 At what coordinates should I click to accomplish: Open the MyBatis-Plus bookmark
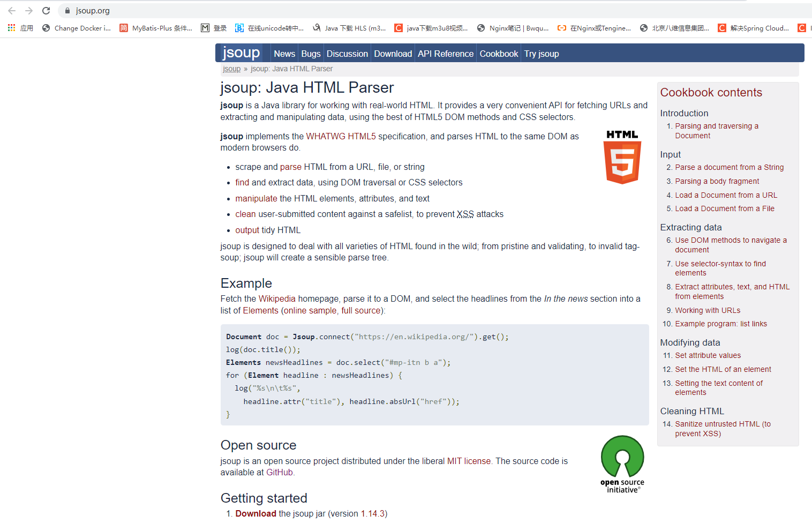tap(156, 28)
